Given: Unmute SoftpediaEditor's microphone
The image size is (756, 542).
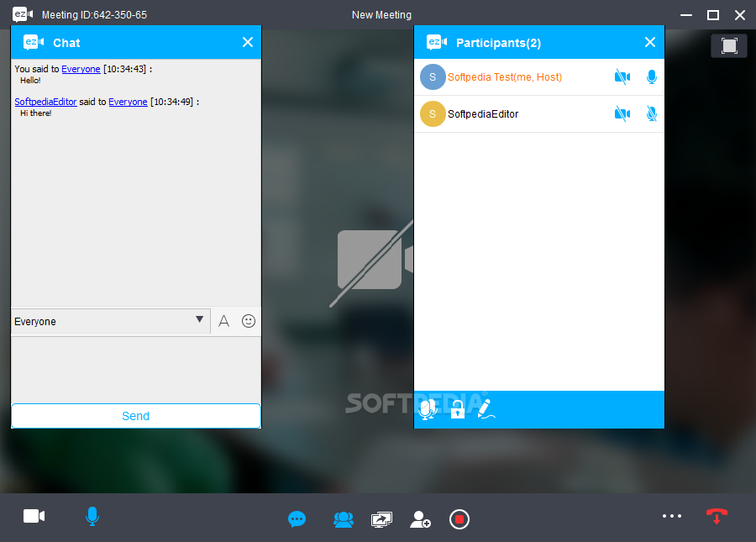Looking at the screenshot, I should click(x=651, y=113).
